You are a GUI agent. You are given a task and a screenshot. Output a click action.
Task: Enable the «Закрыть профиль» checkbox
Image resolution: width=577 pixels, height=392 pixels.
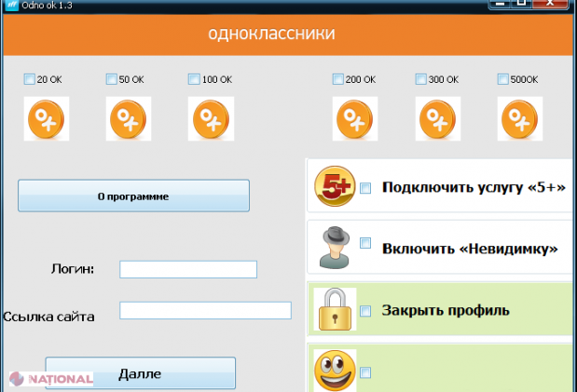pyautogui.click(x=365, y=311)
